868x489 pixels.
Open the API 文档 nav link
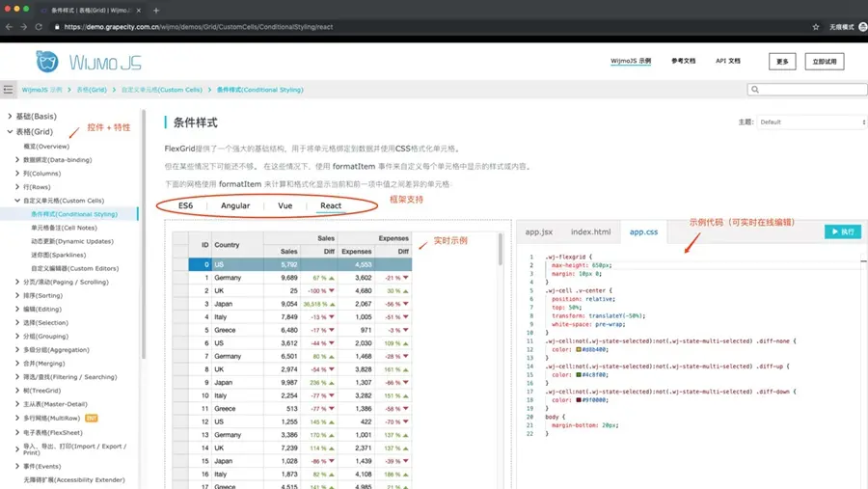[x=727, y=61]
